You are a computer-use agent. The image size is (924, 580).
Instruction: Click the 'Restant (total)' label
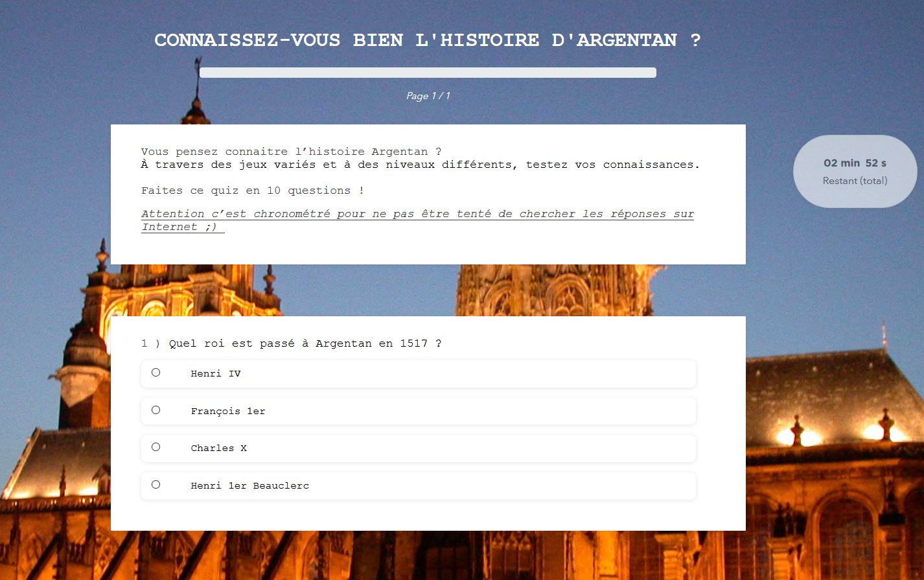click(x=855, y=181)
